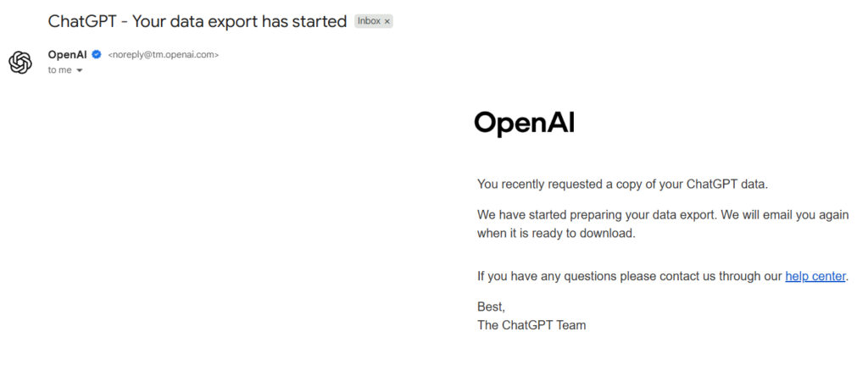Click the bold OpenAI sender name
Viewport: 868px width, 392px height.
point(68,55)
